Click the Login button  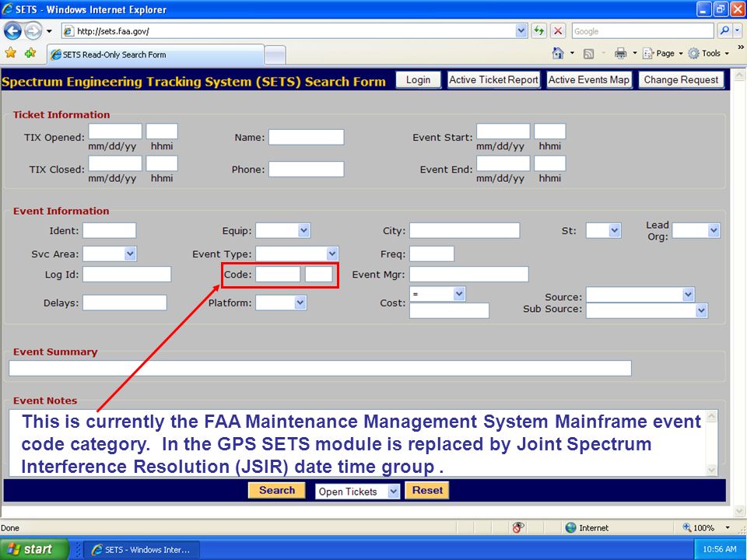[x=418, y=80]
